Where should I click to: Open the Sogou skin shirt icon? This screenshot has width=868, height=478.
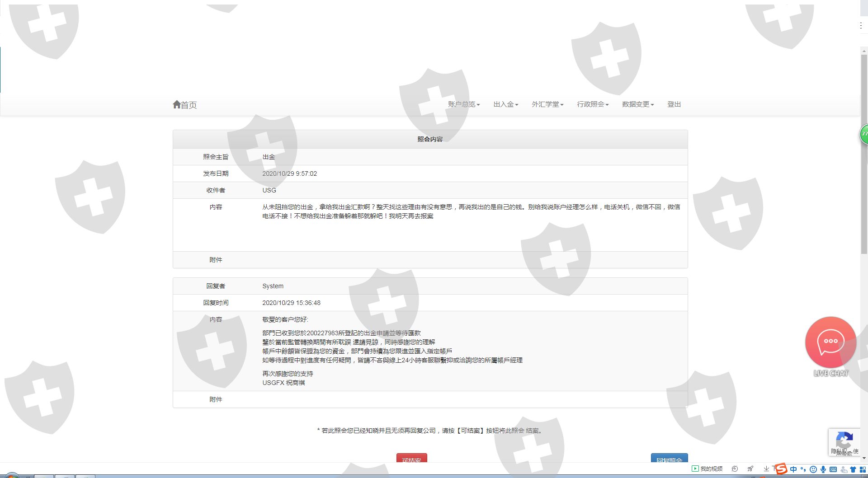[x=853, y=469]
